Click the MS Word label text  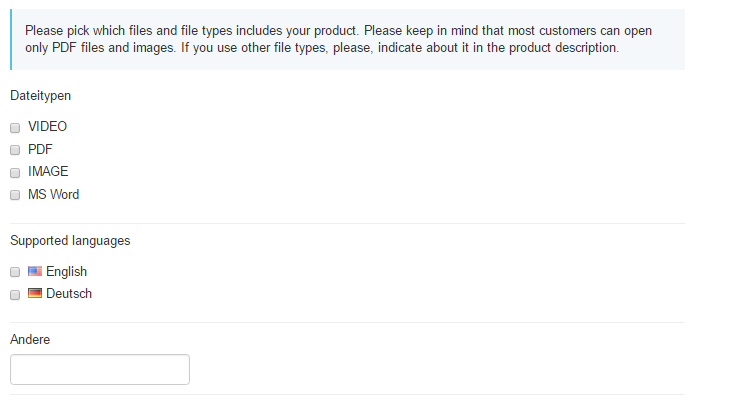tap(54, 195)
